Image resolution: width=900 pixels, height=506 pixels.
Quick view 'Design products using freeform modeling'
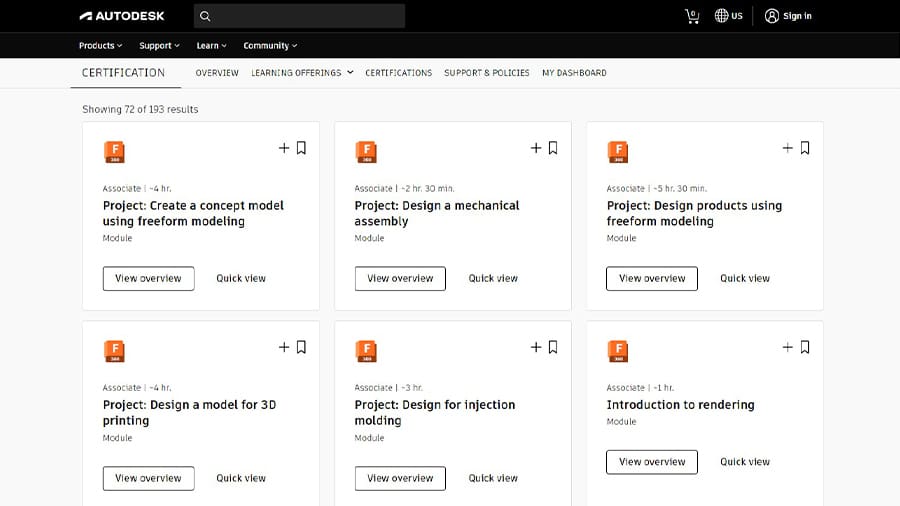point(745,278)
